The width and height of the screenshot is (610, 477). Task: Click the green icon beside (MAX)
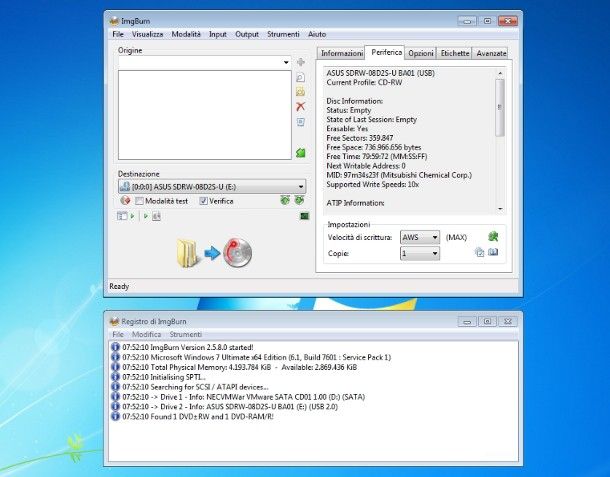tap(493, 236)
